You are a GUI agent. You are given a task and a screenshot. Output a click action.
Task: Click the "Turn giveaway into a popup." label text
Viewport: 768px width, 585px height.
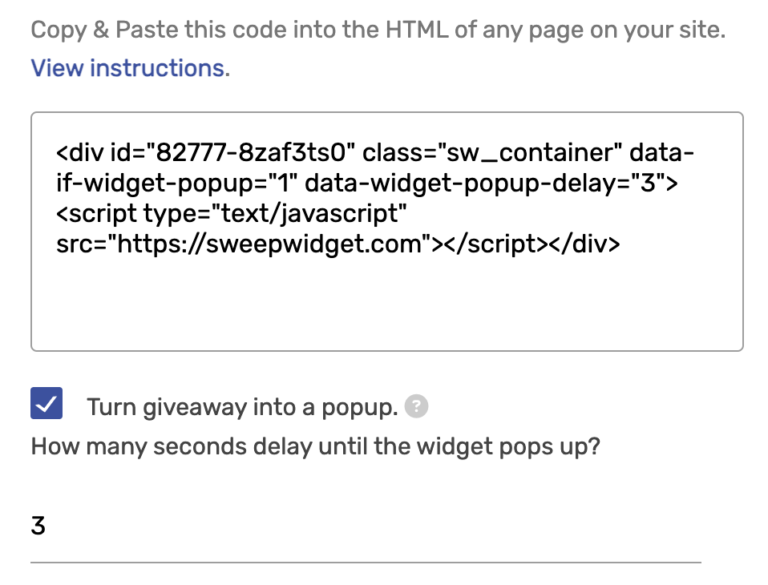pyautogui.click(x=242, y=408)
